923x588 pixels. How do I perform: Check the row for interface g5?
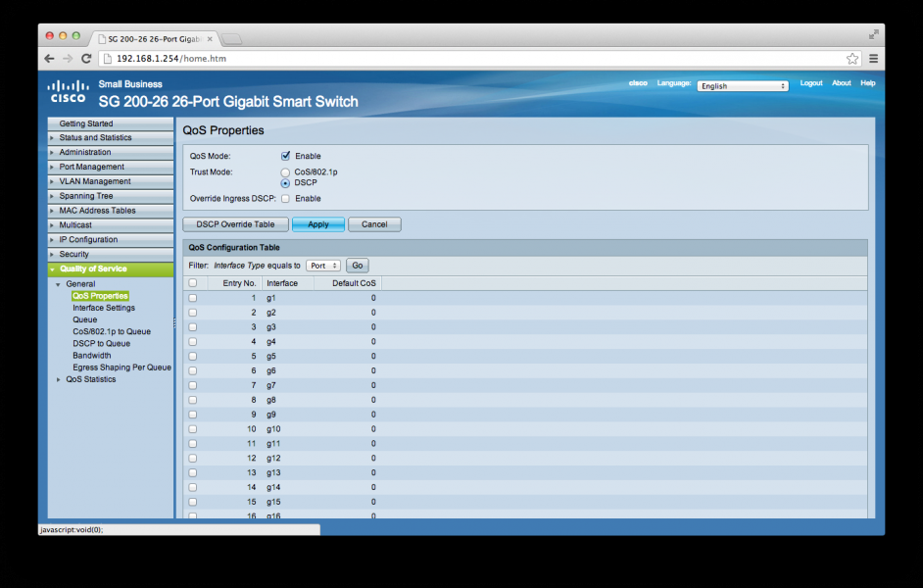pos(193,356)
